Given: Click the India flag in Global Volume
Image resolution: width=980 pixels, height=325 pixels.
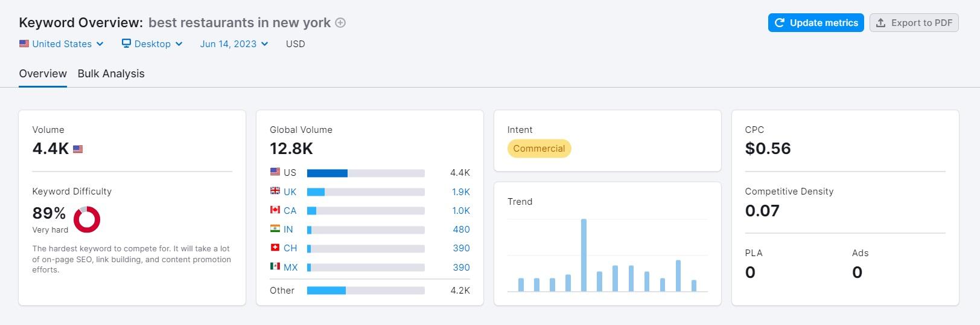Looking at the screenshot, I should (x=275, y=229).
